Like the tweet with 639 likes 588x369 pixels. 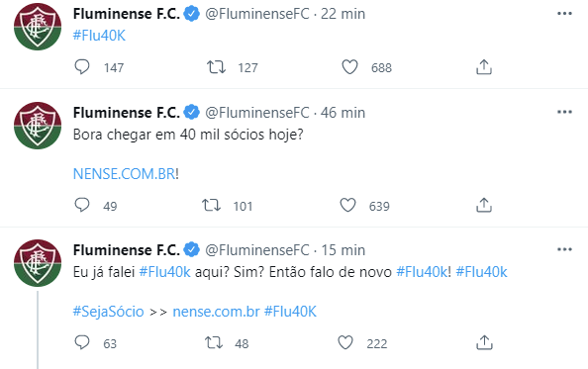point(347,205)
